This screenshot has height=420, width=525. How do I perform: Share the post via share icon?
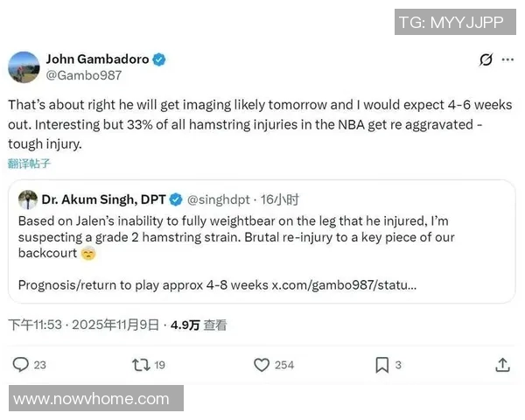[502, 364]
